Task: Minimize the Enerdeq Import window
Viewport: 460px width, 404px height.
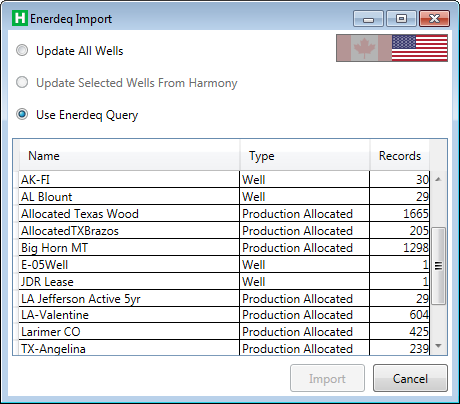Action: (368, 19)
